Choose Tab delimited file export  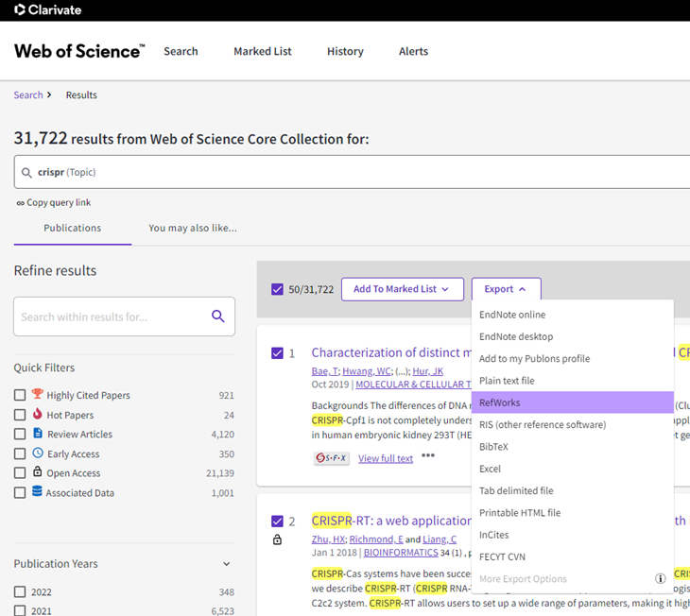tap(573, 490)
